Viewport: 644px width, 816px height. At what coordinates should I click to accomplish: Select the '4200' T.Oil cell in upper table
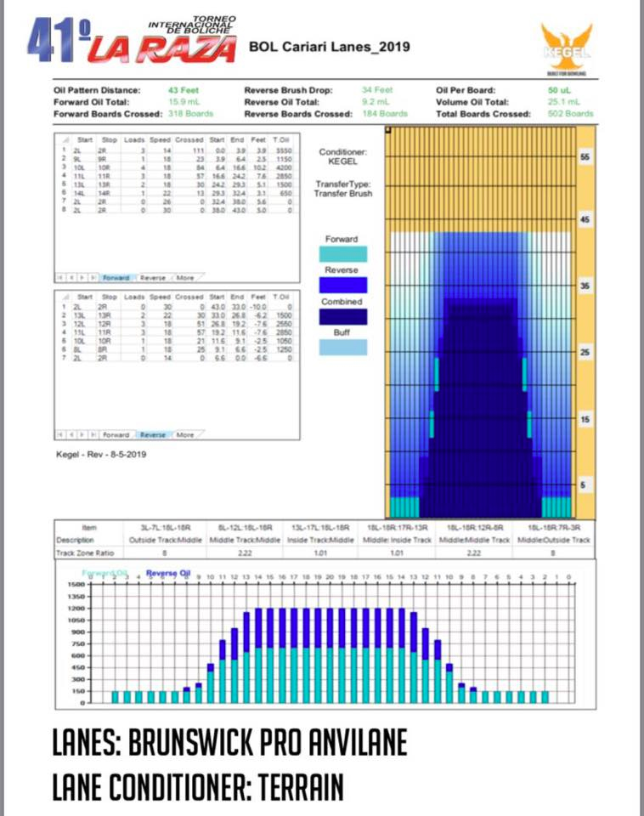(x=284, y=167)
